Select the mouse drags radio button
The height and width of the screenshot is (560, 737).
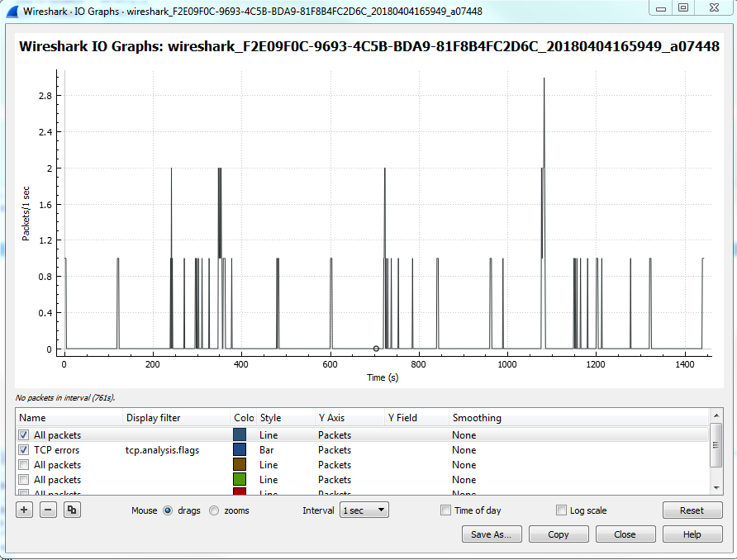168,510
